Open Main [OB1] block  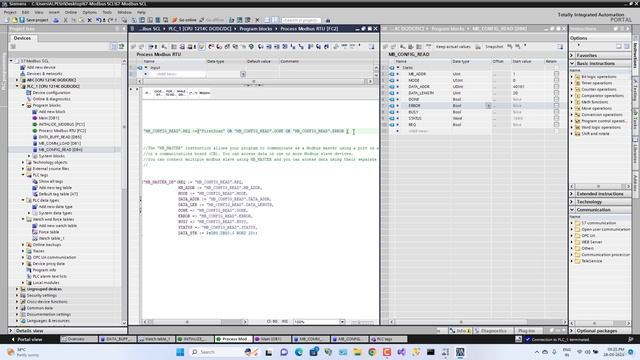pyautogui.click(x=49, y=118)
